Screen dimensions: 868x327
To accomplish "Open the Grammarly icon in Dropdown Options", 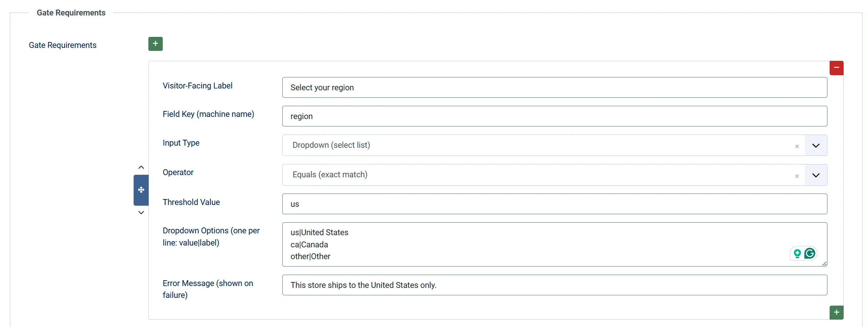I will point(810,253).
